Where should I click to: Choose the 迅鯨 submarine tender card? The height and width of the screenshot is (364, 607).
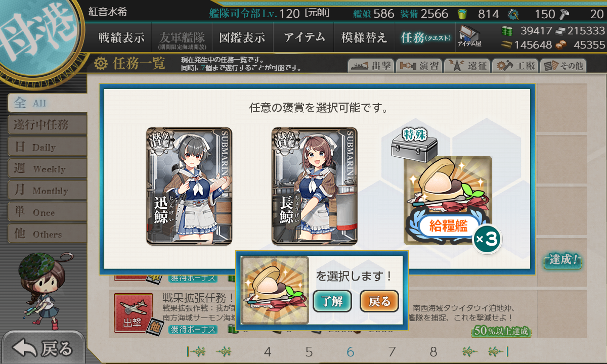(189, 186)
